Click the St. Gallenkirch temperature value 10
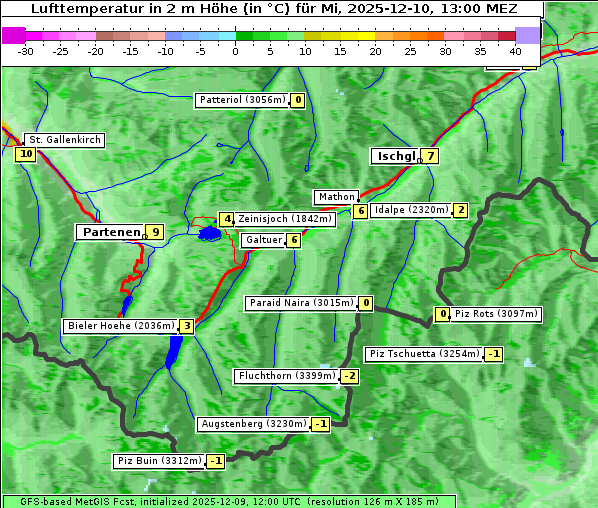This screenshot has width=598, height=508. (26, 154)
